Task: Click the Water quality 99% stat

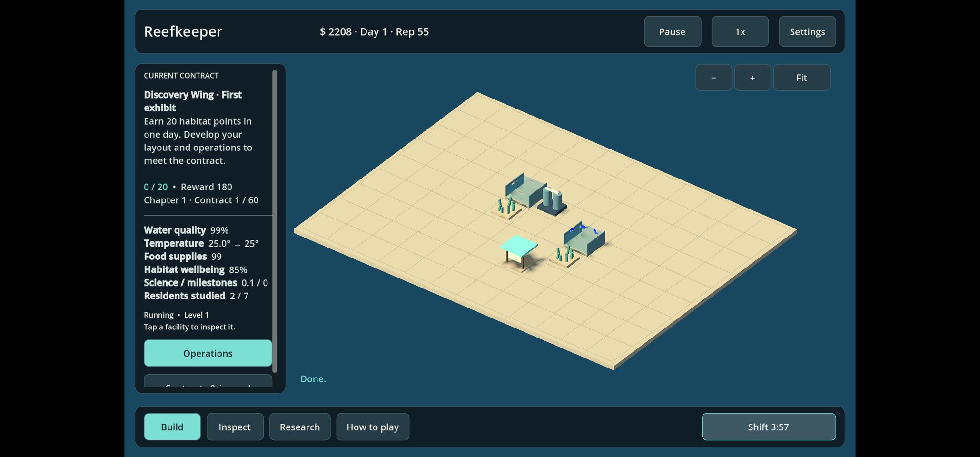Action: click(186, 230)
